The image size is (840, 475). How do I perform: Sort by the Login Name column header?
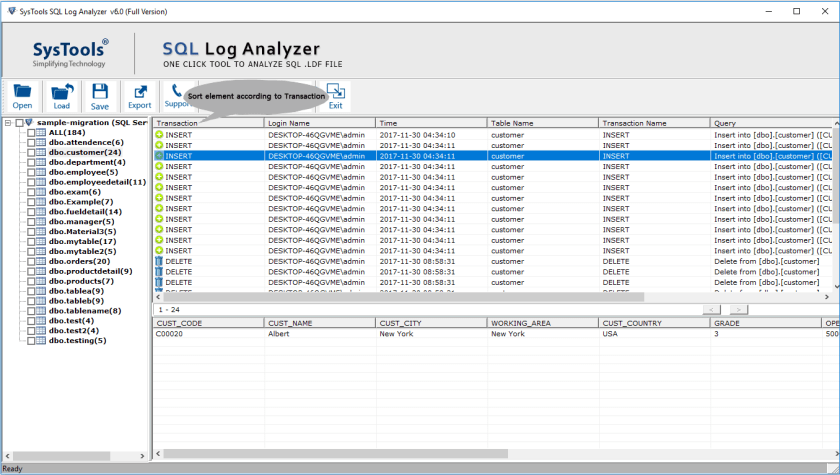[x=320, y=123]
